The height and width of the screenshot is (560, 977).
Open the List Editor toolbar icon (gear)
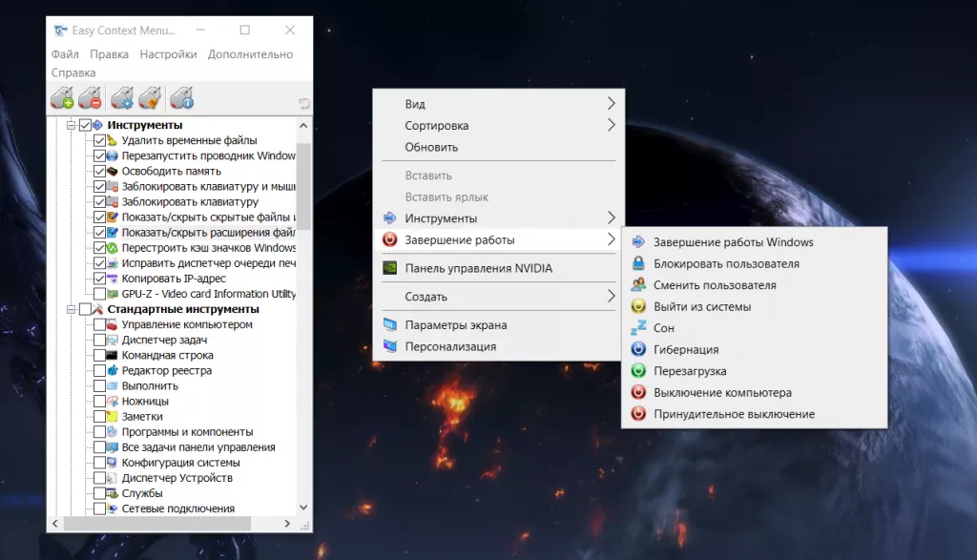coord(122,97)
